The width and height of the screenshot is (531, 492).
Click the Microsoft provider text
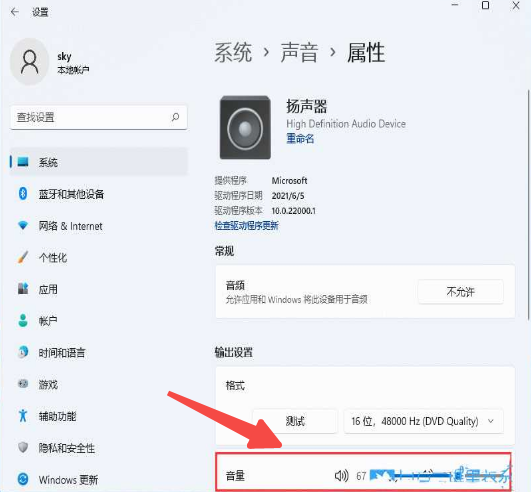290,180
